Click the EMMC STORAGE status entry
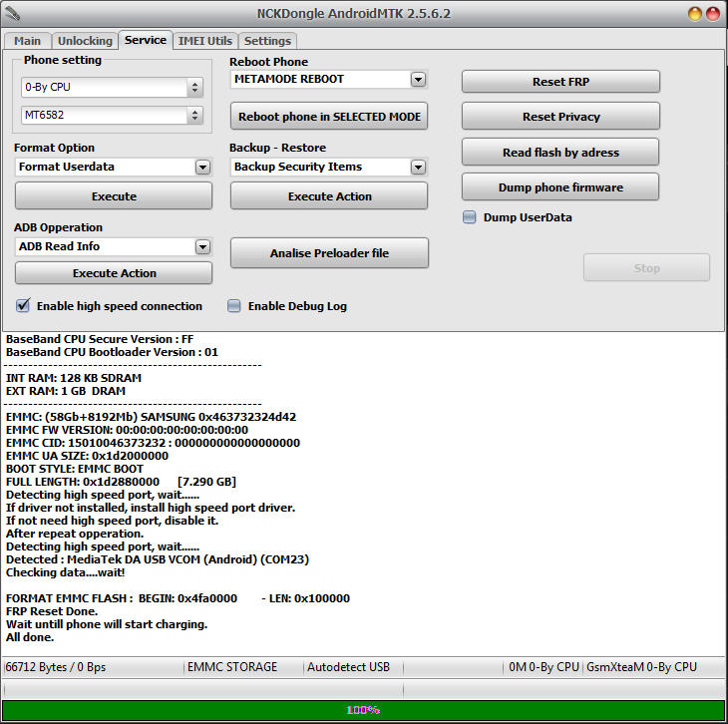728x724 pixels. click(232, 667)
